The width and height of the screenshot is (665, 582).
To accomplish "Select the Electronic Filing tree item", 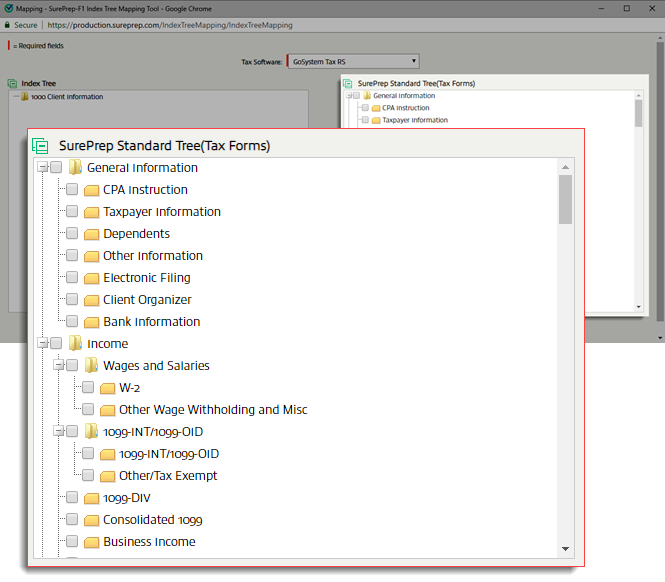I will (146, 278).
